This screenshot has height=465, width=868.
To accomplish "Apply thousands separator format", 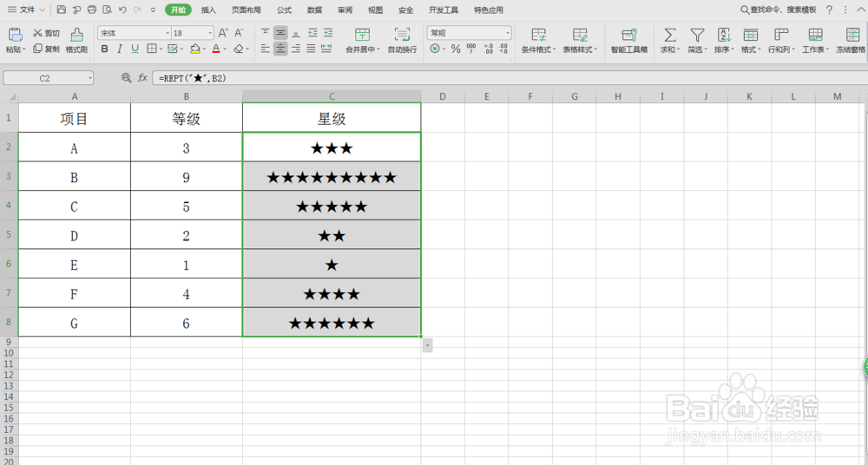I will 471,49.
